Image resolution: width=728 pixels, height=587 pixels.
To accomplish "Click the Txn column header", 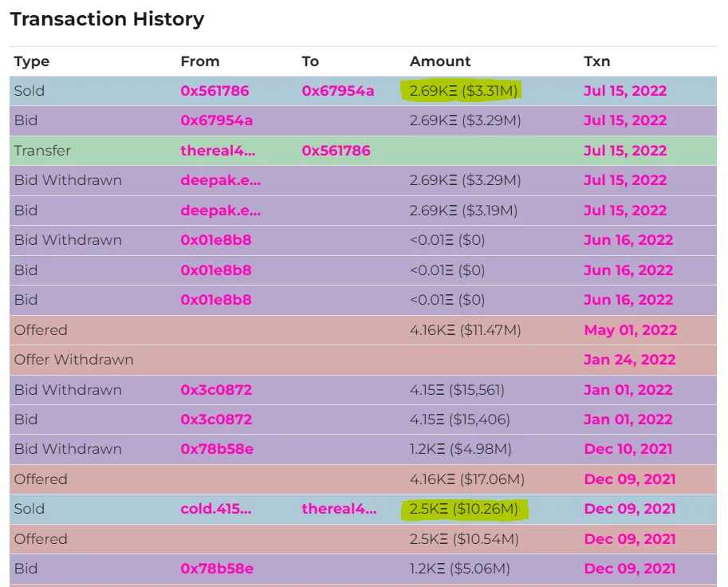I will point(596,61).
